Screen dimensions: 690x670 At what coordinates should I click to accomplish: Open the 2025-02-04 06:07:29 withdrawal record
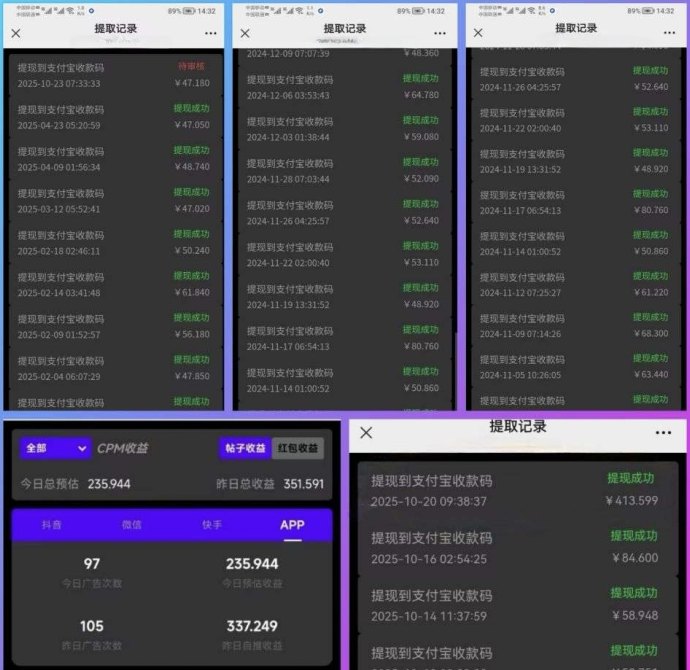[x=114, y=368]
